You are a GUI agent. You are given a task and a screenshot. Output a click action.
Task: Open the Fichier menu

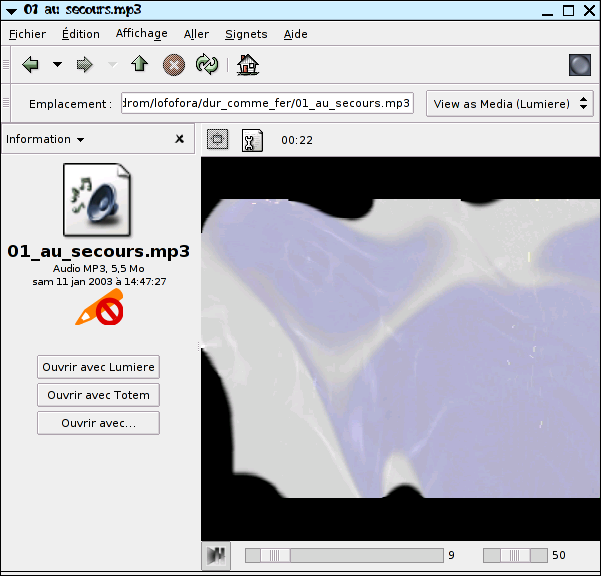click(27, 34)
